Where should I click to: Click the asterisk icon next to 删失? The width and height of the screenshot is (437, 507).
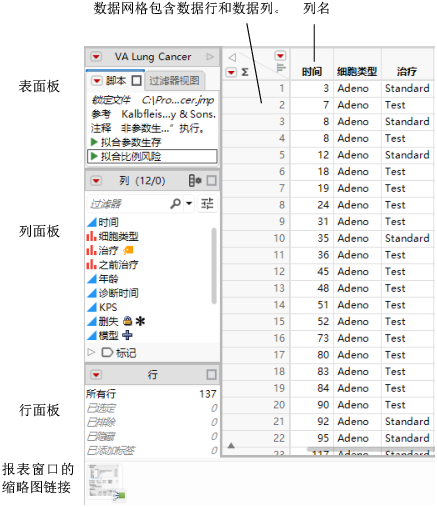point(140,321)
